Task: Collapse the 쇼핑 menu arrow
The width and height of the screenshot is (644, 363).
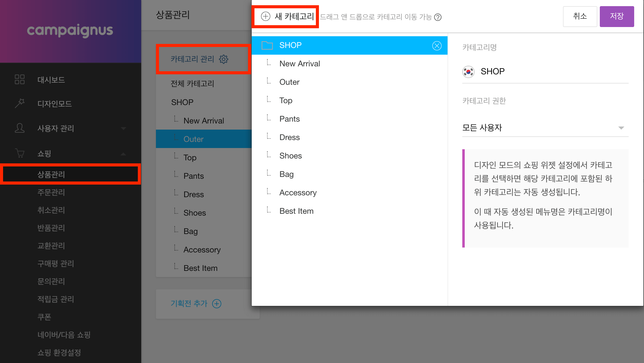Action: coord(123,154)
